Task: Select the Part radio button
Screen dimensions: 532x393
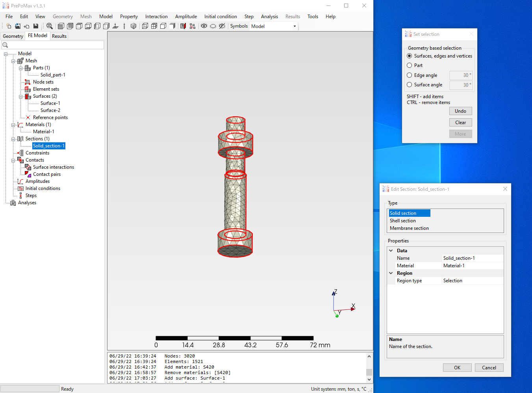Action: [410, 65]
